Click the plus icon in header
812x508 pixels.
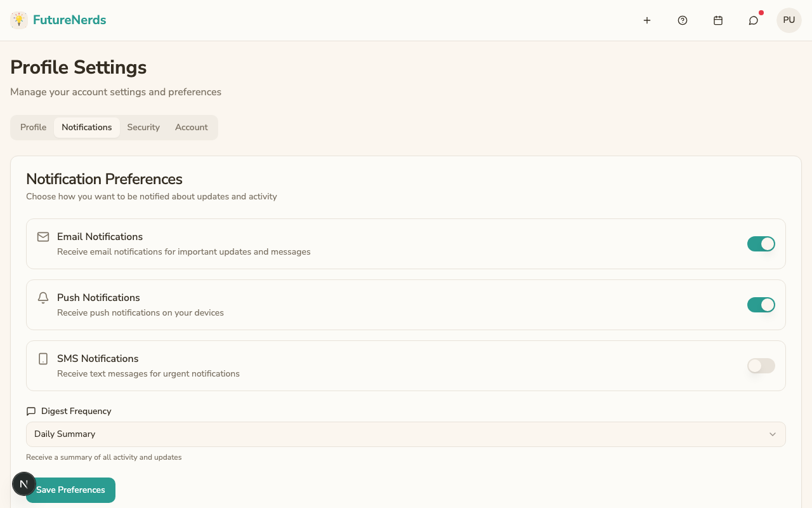click(x=647, y=20)
